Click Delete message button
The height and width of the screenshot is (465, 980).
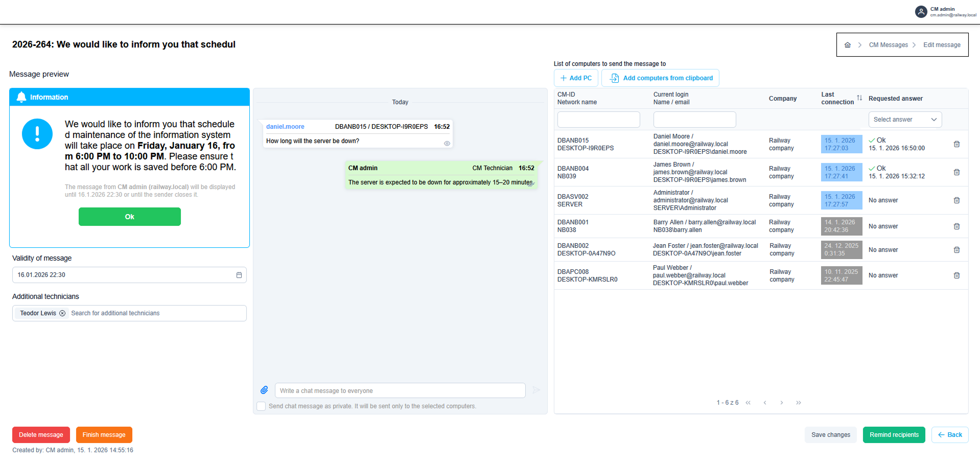pos(41,435)
